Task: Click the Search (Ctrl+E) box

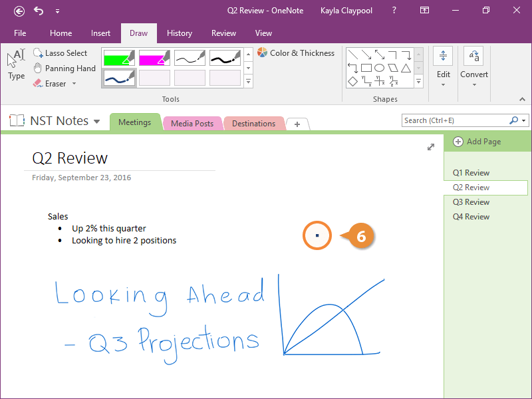Action: (x=455, y=120)
